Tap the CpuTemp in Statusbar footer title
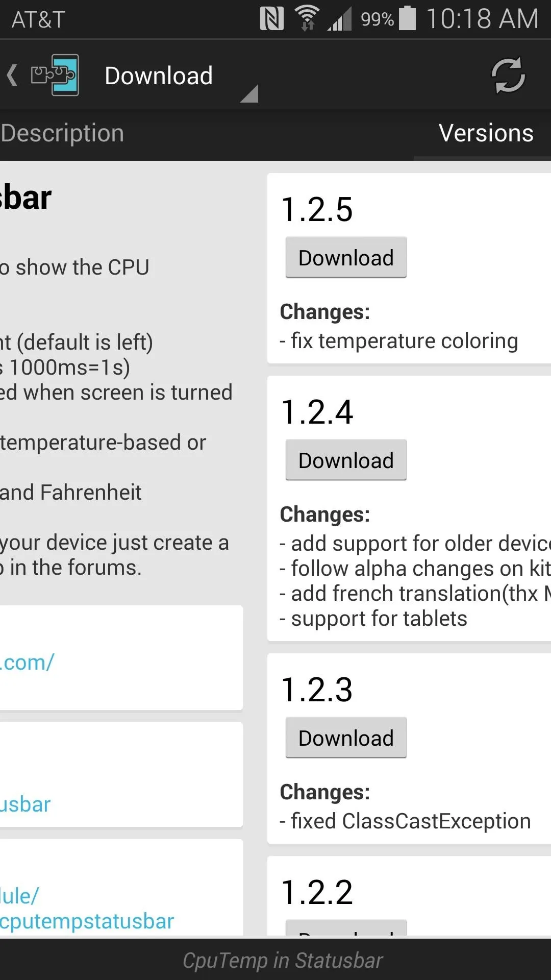 pyautogui.click(x=283, y=960)
